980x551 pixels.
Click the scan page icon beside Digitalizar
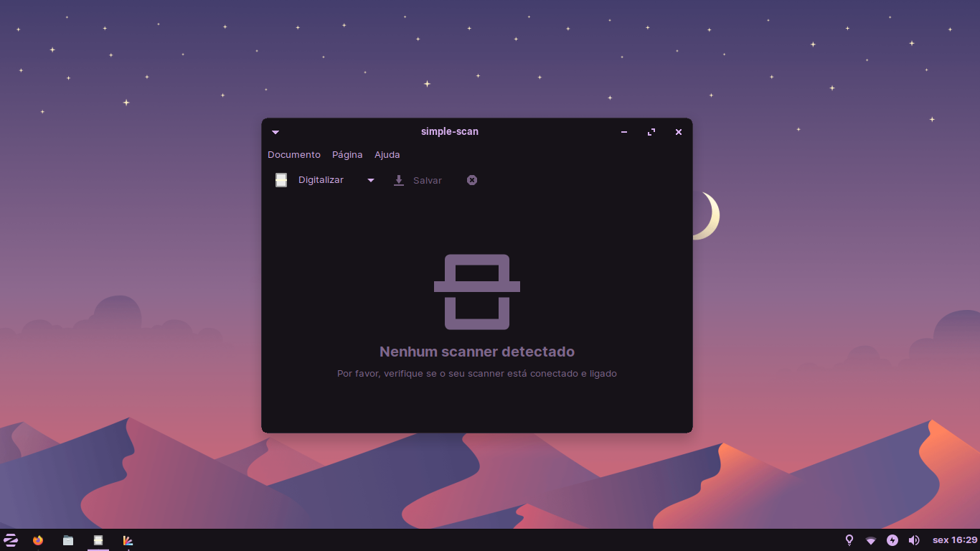click(281, 180)
